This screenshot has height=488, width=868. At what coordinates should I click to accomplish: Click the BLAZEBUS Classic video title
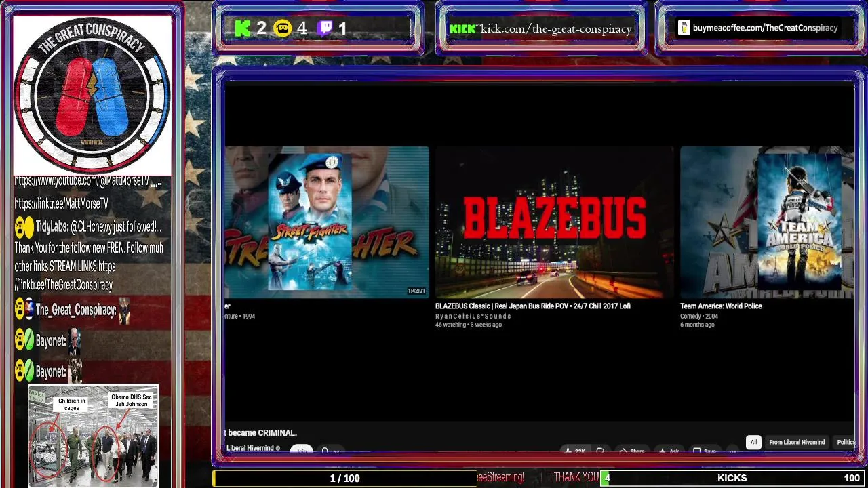[533, 306]
